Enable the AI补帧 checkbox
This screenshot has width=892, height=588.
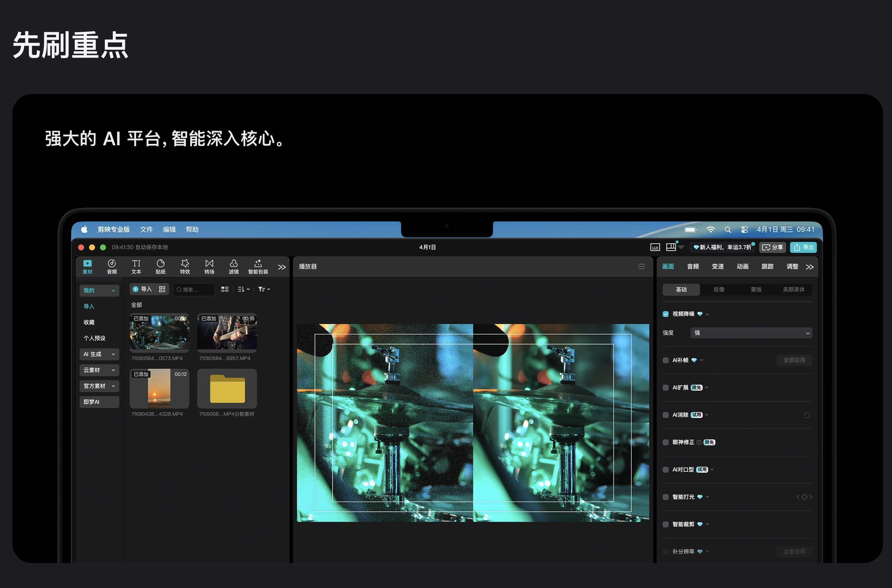(665, 360)
